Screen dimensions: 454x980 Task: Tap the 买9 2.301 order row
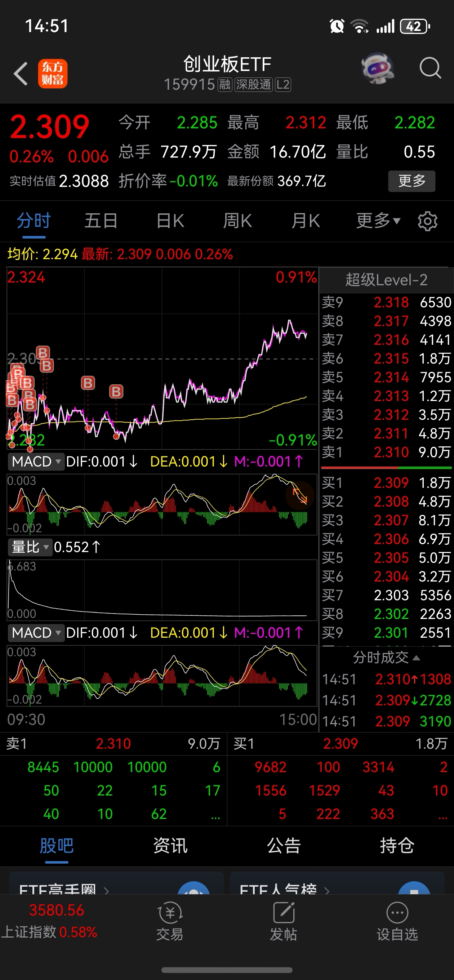[x=386, y=632]
